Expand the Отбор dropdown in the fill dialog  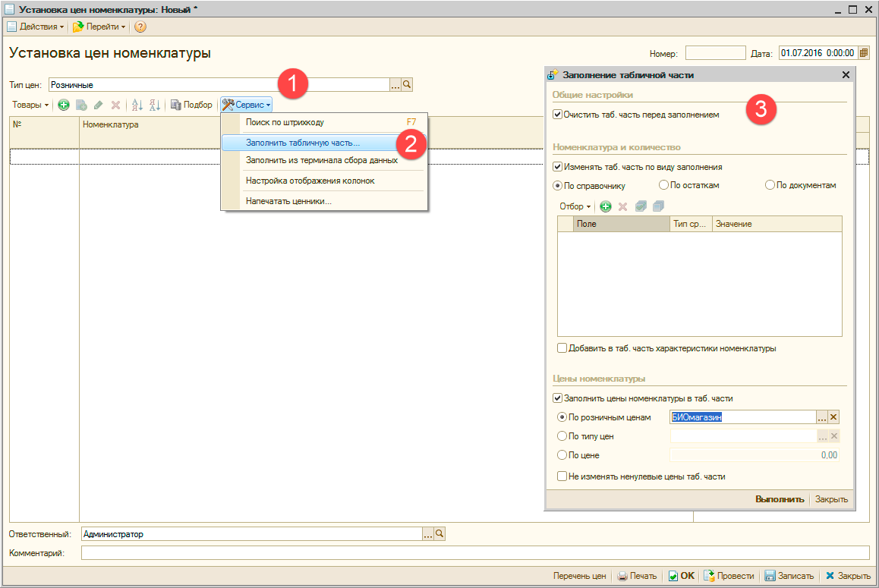tap(575, 206)
